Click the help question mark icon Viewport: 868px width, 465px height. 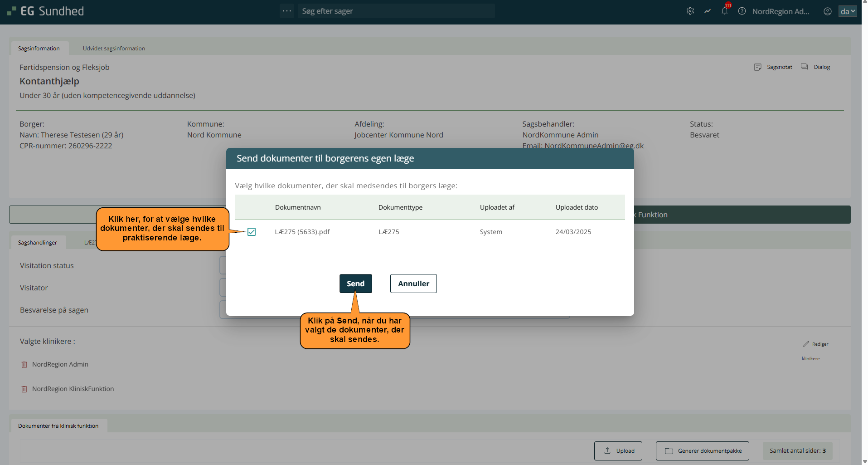(742, 11)
